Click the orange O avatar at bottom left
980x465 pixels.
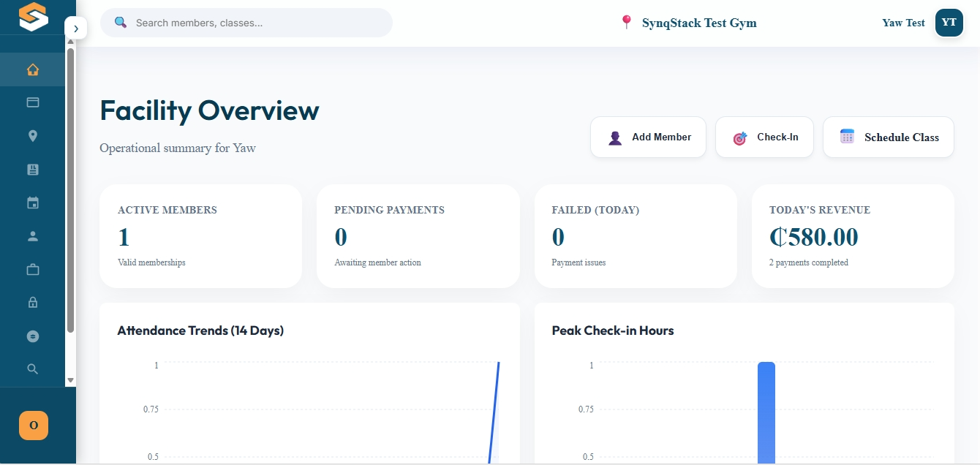[33, 425]
